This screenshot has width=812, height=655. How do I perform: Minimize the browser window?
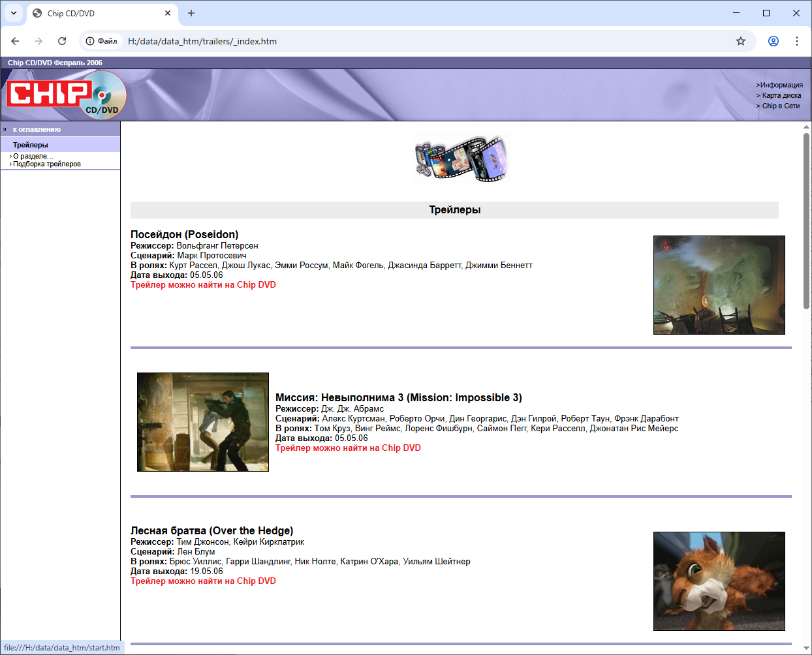(736, 13)
